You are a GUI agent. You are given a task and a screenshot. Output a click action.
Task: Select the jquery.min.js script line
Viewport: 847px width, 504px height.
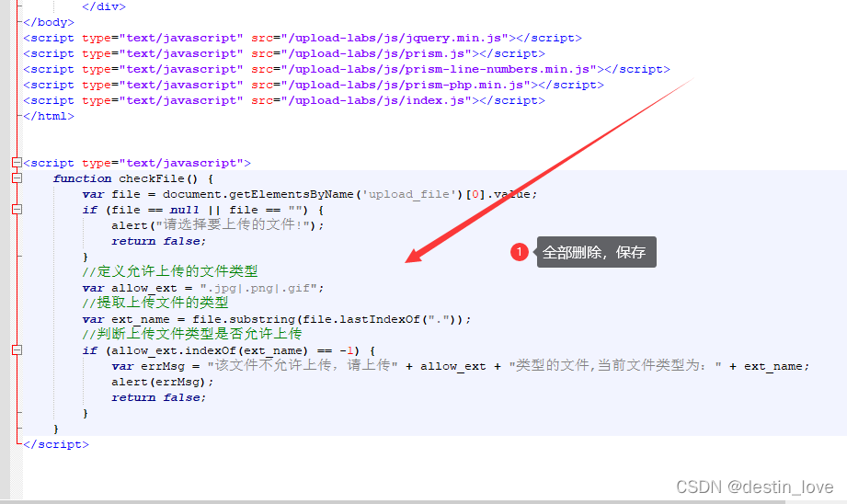click(x=303, y=38)
